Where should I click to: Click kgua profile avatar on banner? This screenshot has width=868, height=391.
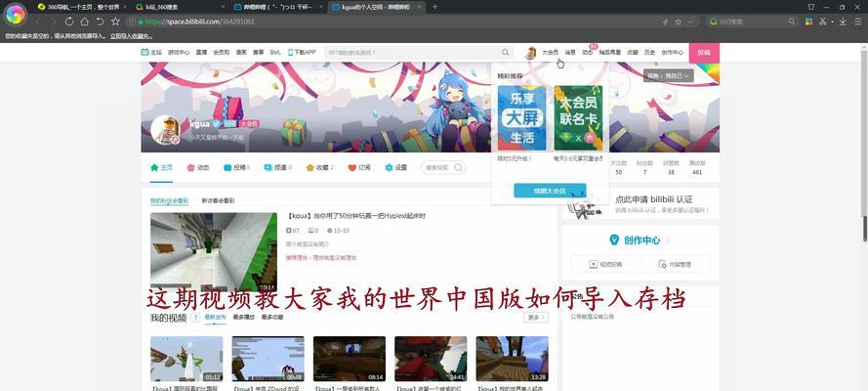pyautogui.click(x=165, y=130)
